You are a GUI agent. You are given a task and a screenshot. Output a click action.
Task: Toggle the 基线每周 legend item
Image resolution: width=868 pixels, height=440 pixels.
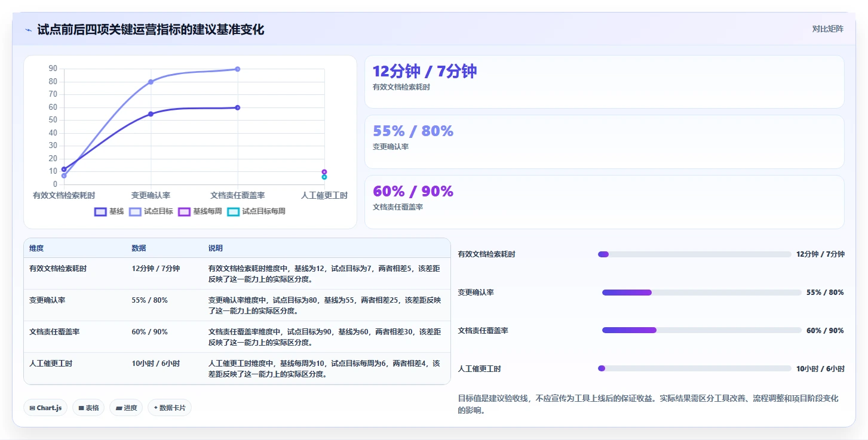200,211
